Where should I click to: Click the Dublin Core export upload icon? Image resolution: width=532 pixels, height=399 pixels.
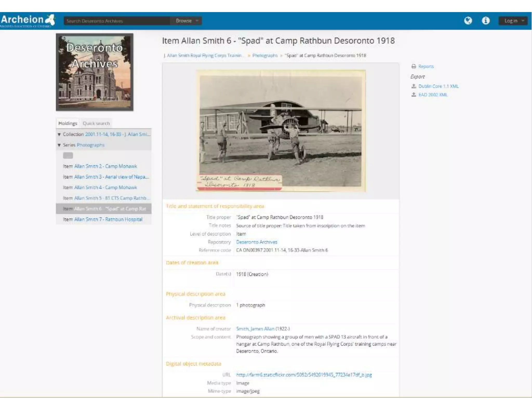pyautogui.click(x=414, y=86)
